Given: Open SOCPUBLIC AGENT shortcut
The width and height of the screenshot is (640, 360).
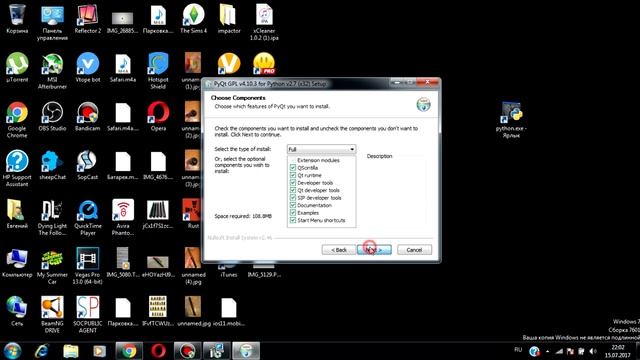Looking at the screenshot, I should point(87,315).
